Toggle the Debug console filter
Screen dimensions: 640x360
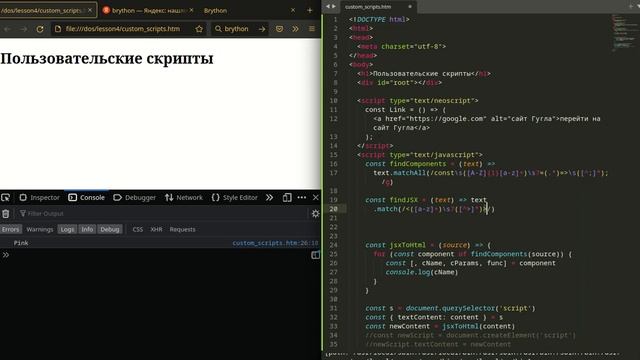click(110, 229)
